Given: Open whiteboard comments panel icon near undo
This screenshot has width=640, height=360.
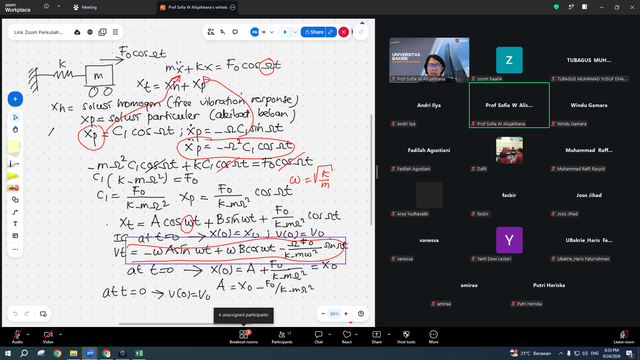Looking at the screenshot, I should click(43, 313).
